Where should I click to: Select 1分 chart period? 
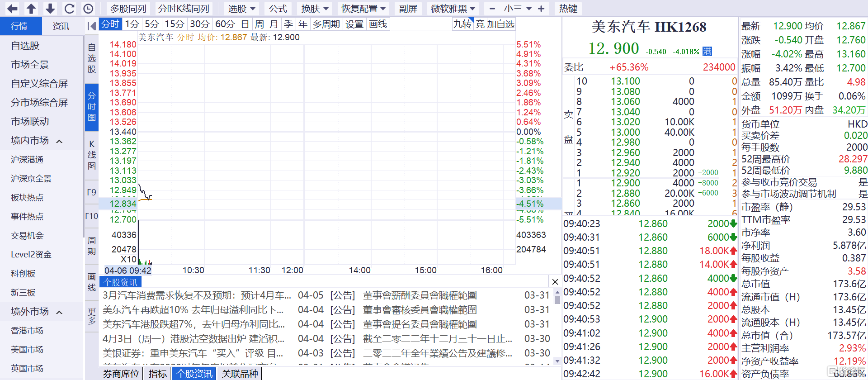(x=132, y=24)
